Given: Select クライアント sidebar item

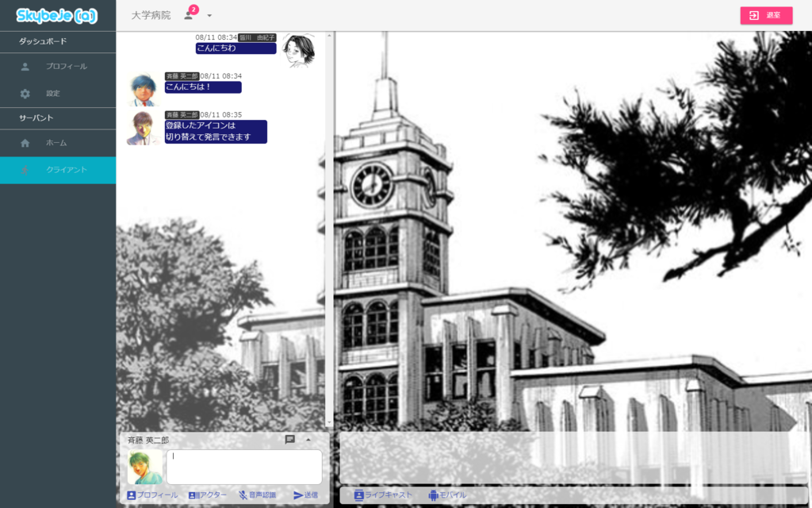Looking at the screenshot, I should pos(58,170).
